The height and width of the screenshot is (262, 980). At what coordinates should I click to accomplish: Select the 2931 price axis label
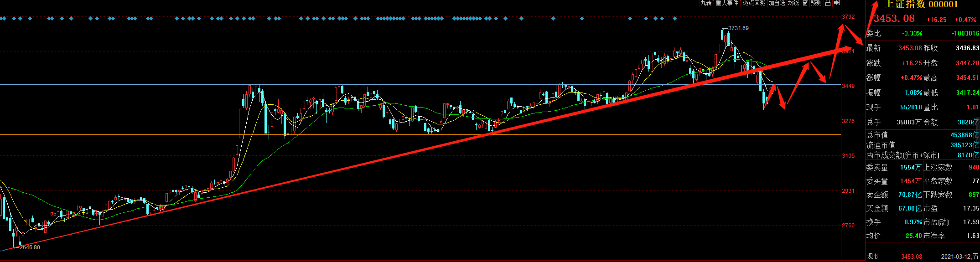click(x=848, y=191)
